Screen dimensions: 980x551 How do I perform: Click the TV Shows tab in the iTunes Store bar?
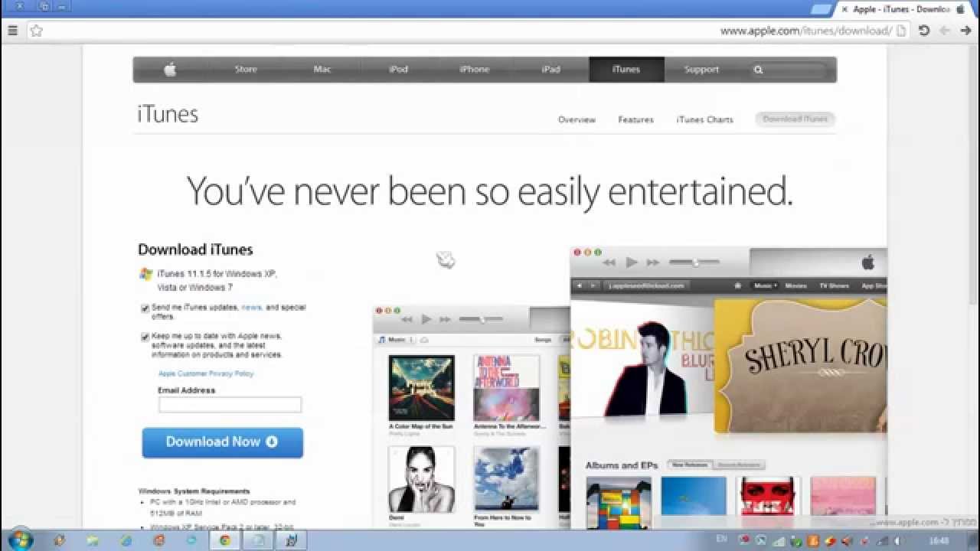834,285
